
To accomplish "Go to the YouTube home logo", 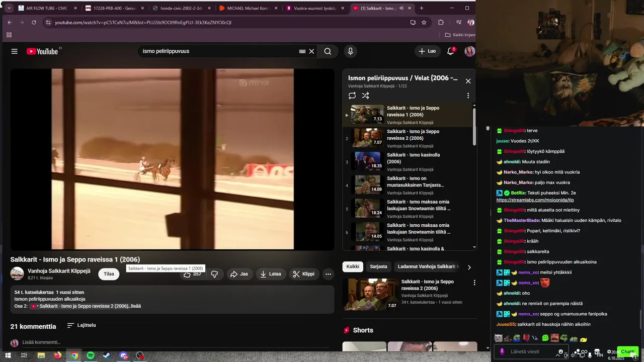I will pyautogui.click(x=43, y=51).
